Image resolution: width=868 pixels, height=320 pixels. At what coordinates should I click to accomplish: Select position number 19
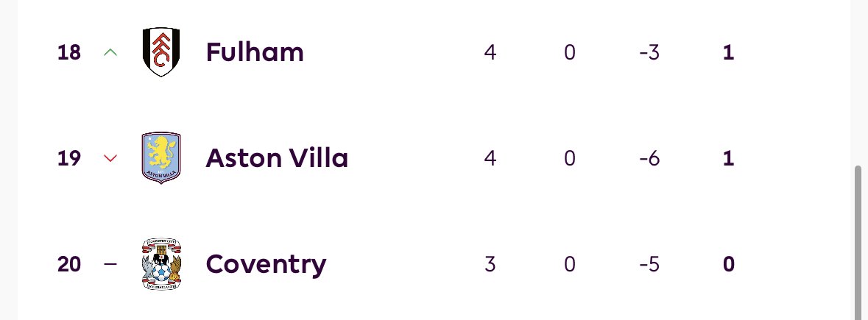[69, 158]
